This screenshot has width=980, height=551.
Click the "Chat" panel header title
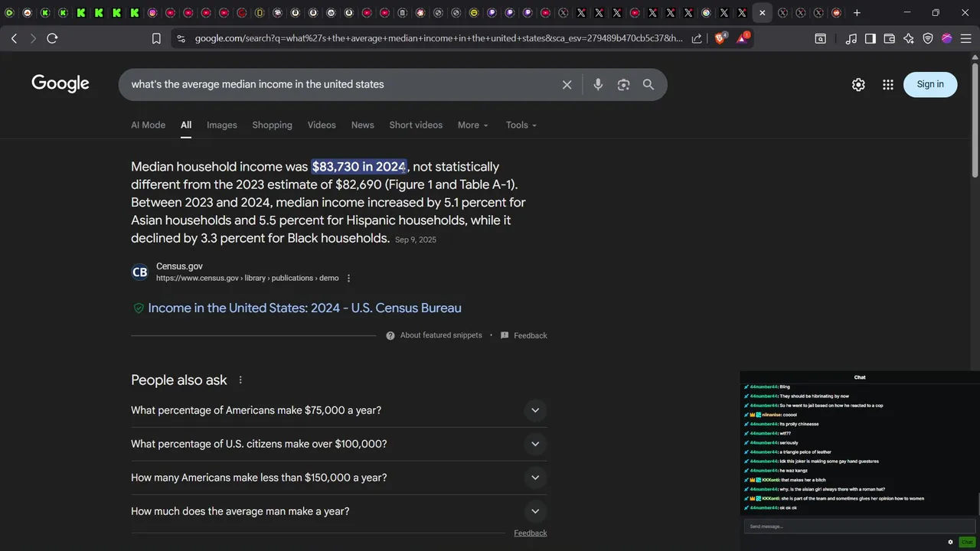860,377
